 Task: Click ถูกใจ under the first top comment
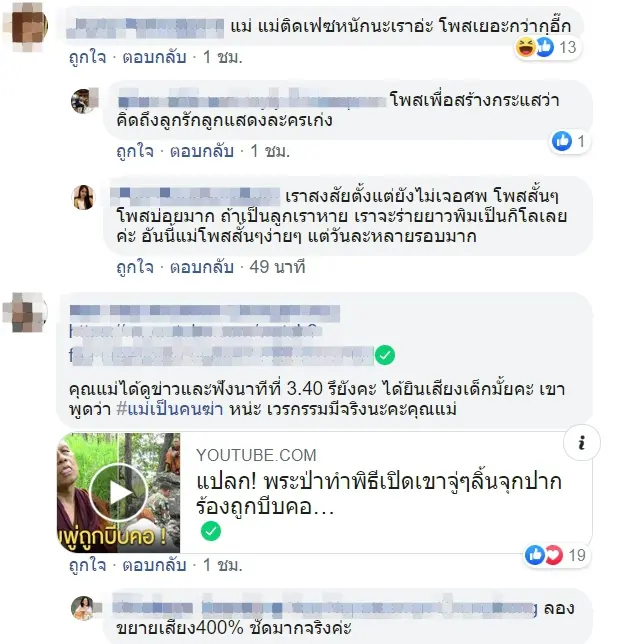tap(87, 57)
